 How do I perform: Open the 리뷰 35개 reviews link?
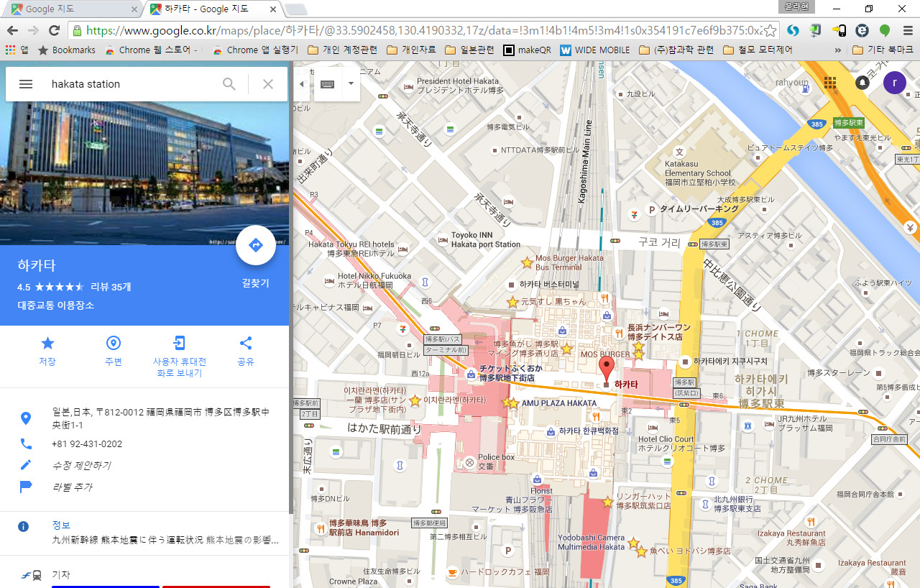pos(111,287)
